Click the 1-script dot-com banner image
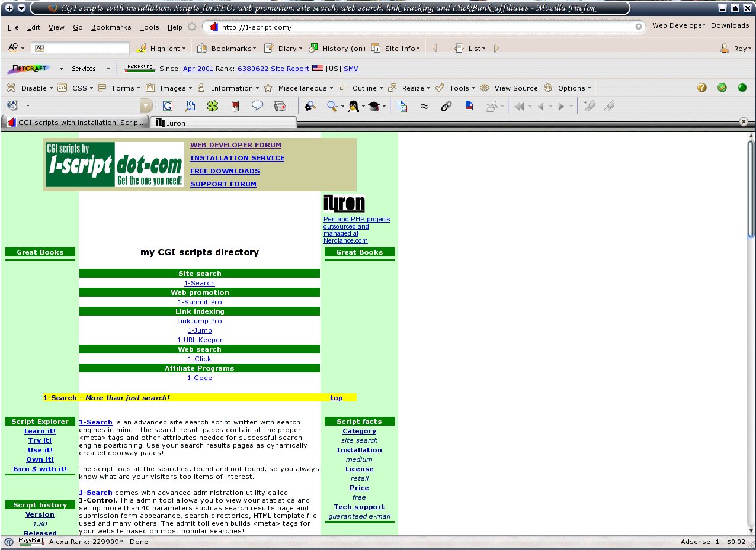 tap(115, 165)
